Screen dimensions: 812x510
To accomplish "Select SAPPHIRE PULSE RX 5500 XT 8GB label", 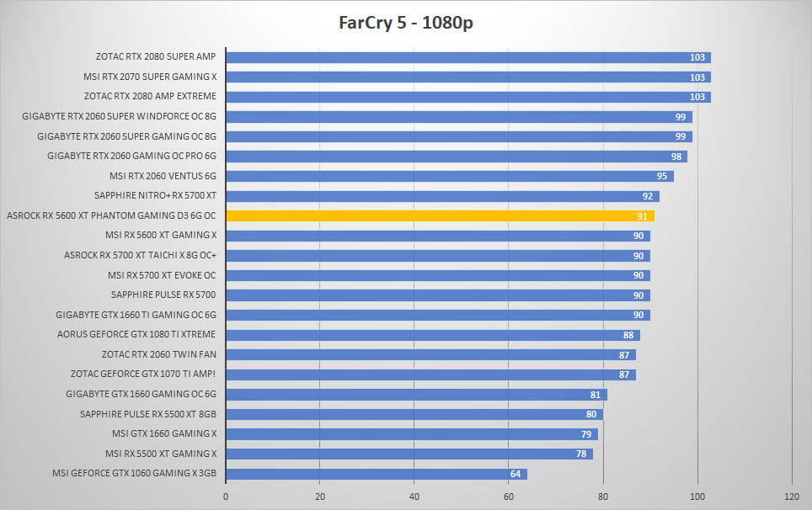I will [x=148, y=414].
